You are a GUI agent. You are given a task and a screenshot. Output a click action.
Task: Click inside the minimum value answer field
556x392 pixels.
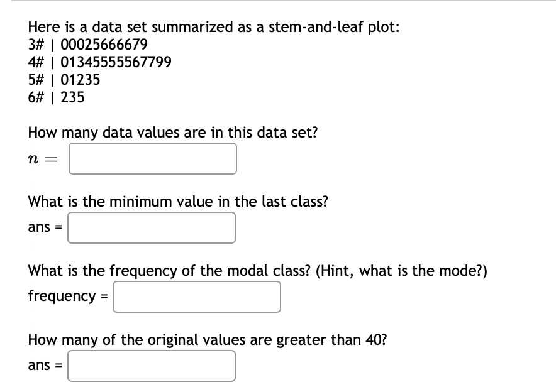tap(151, 227)
